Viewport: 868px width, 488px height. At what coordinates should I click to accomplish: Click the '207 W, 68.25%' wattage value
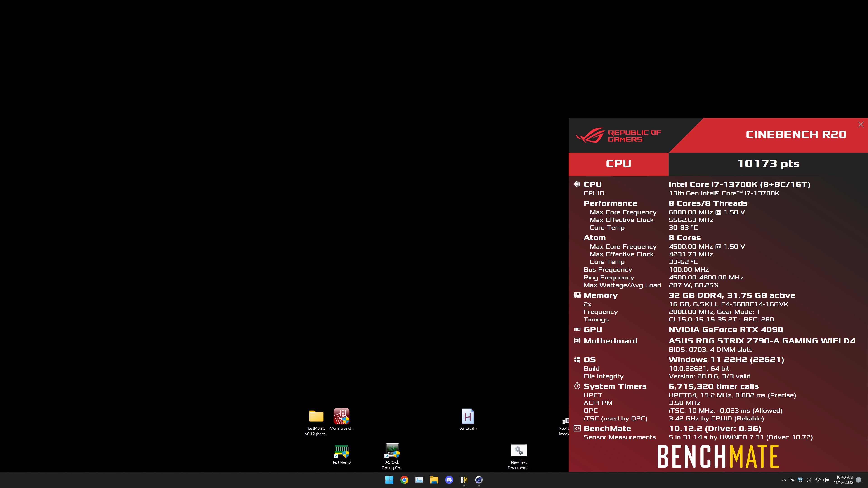(694, 285)
